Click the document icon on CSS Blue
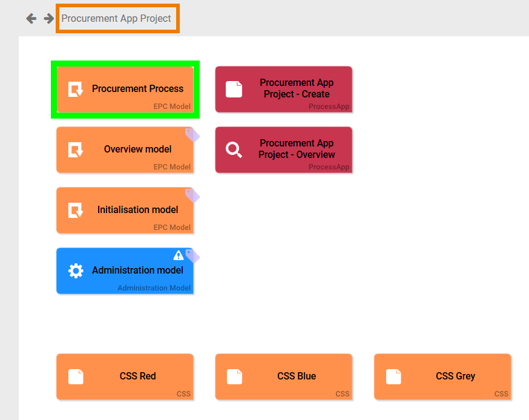 [x=234, y=376]
